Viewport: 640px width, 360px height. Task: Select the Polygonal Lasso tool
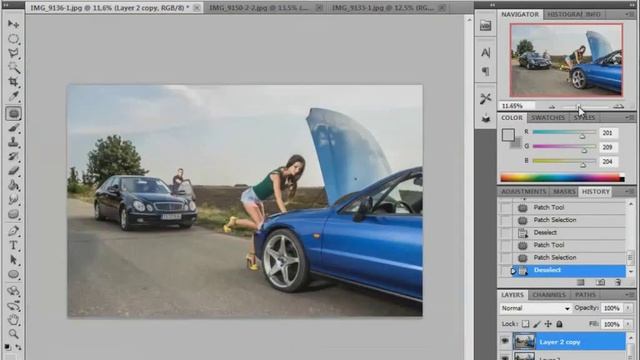[x=13, y=53]
